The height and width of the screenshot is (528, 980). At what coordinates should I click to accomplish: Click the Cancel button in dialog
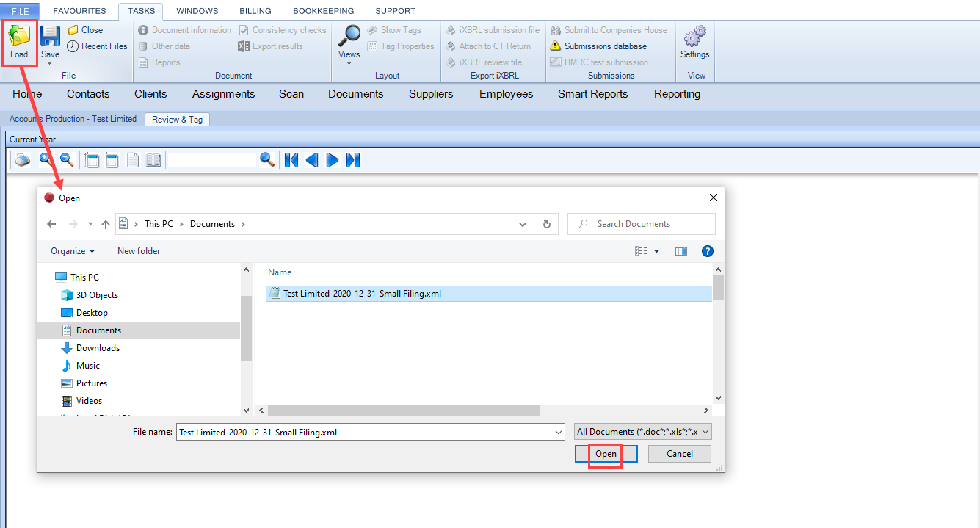tap(680, 454)
